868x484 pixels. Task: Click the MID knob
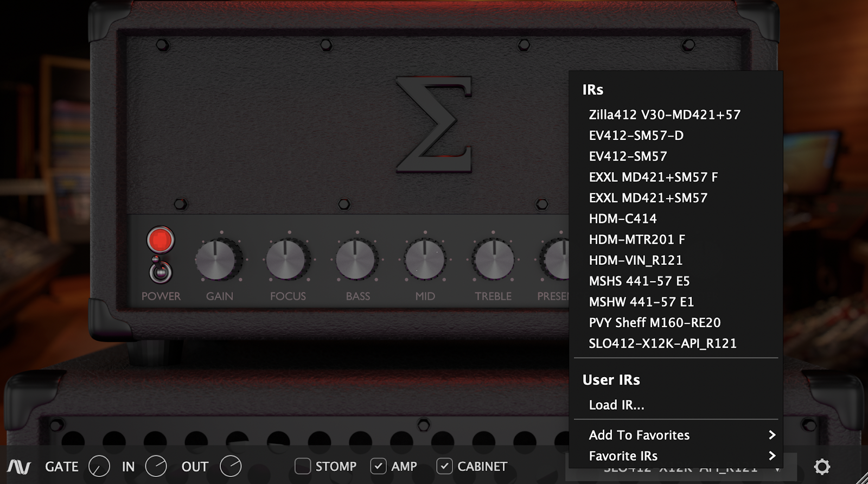[x=425, y=260]
